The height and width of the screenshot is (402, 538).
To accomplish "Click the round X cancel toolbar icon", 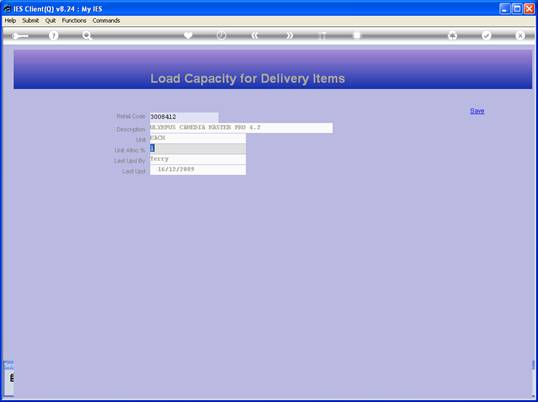I will 520,35.
